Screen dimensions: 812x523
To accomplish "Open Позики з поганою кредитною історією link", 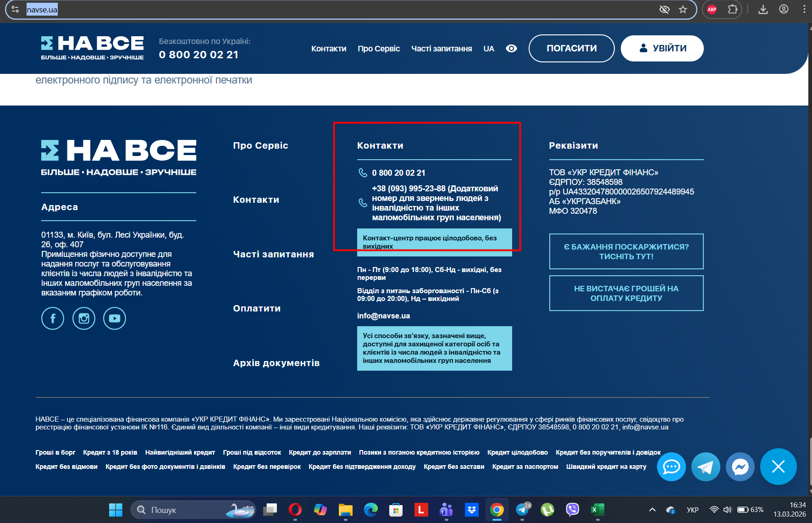I will [x=419, y=452].
